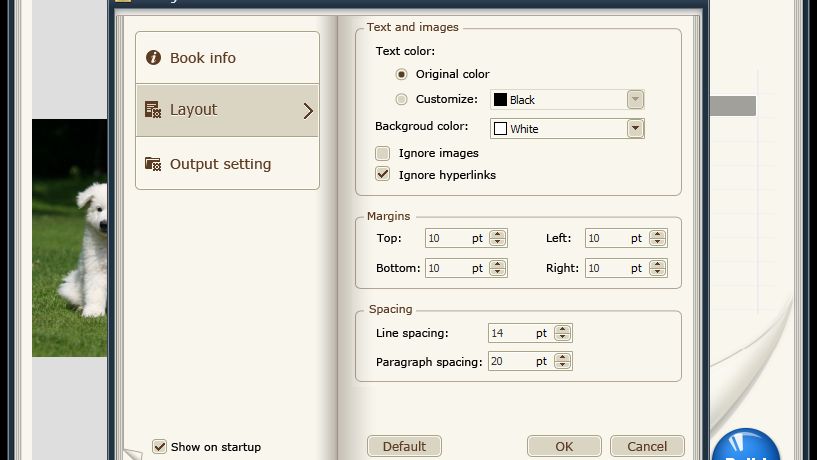Click the white color swatch
Image resolution: width=817 pixels, height=460 pixels.
500,128
